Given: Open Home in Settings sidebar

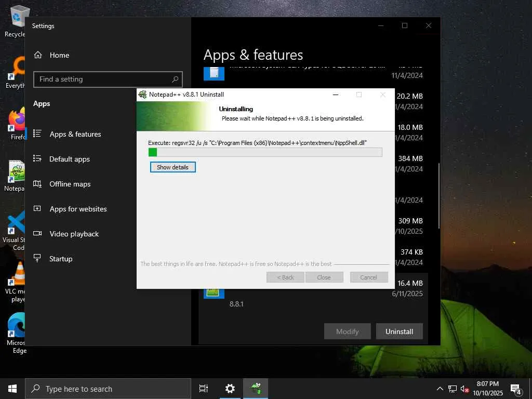Looking at the screenshot, I should click(x=59, y=55).
